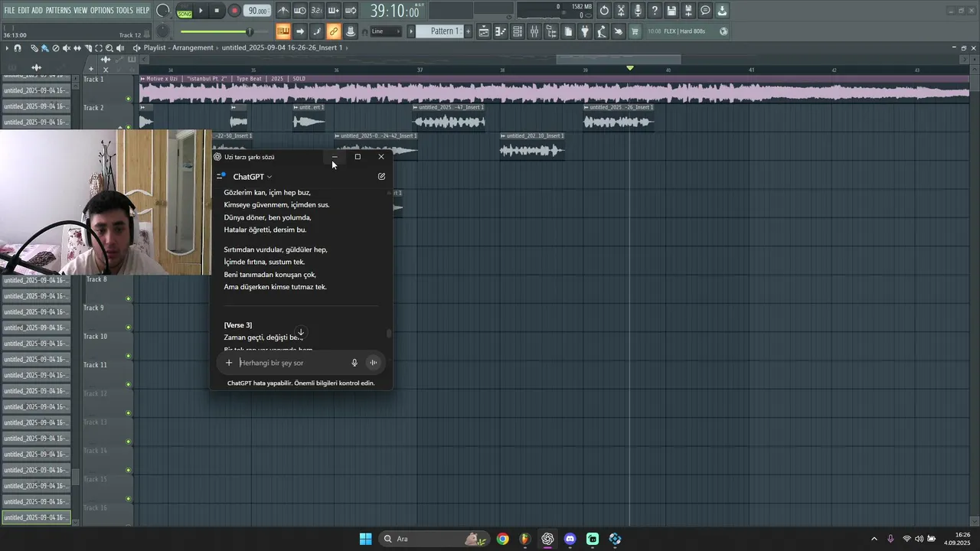Click the plus attach button in ChatGPT

tap(229, 363)
